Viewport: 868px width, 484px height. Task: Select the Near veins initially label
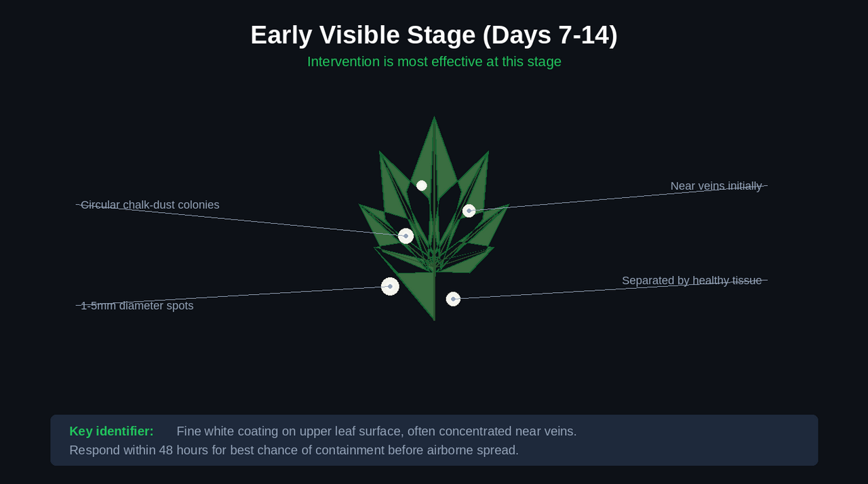716,186
